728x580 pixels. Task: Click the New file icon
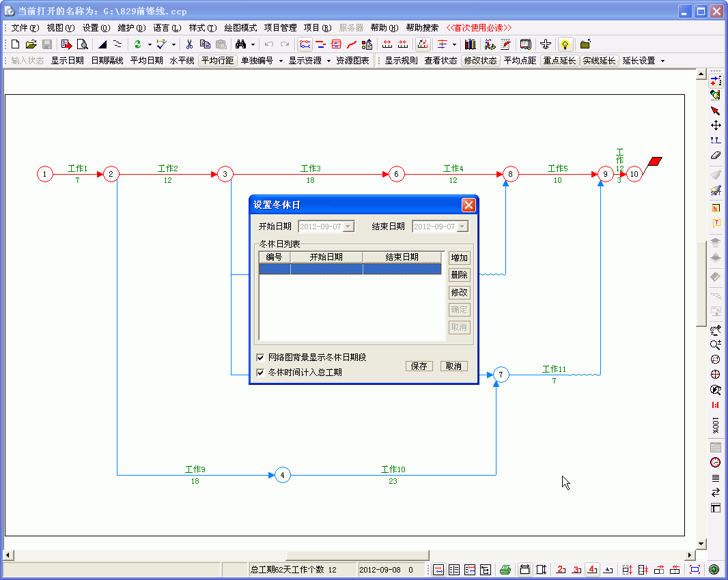click(x=15, y=44)
